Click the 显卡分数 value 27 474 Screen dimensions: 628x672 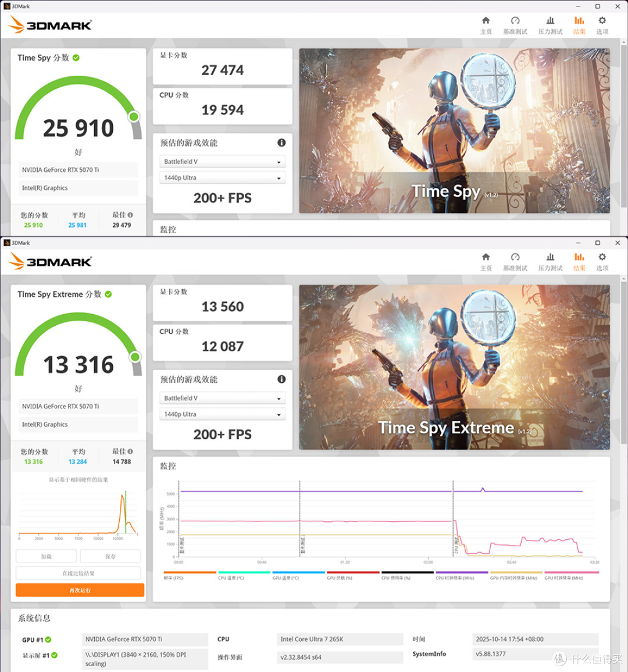pyautogui.click(x=222, y=70)
